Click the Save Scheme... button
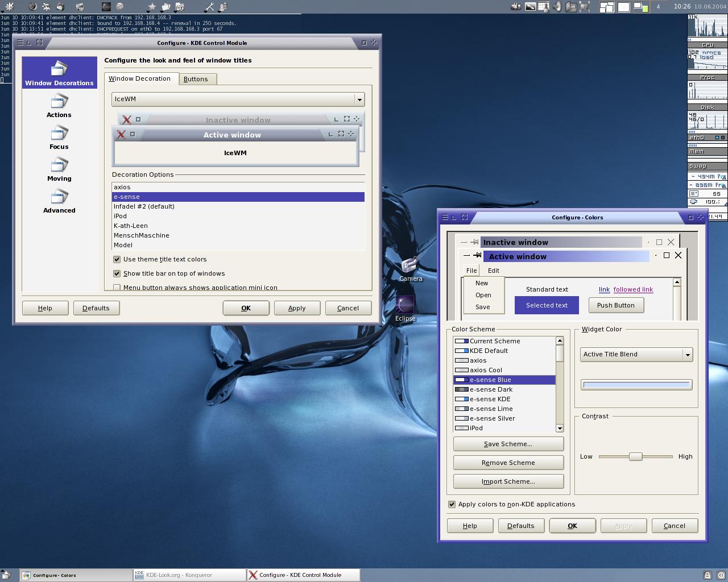The width and height of the screenshot is (728, 582). coord(508,444)
